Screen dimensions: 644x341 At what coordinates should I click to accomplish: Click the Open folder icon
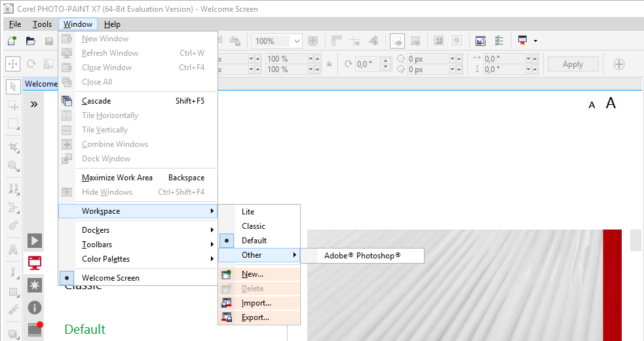point(31,41)
